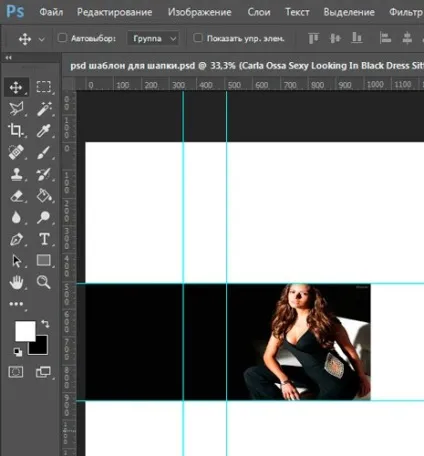Screen dimensions: 424x456
Task: Activate the Eraser tool
Action: click(x=16, y=196)
